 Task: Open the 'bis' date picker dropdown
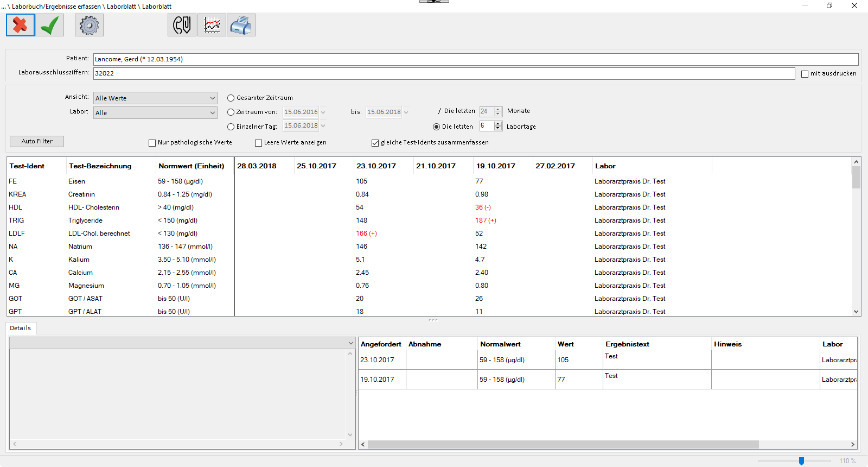(406, 112)
